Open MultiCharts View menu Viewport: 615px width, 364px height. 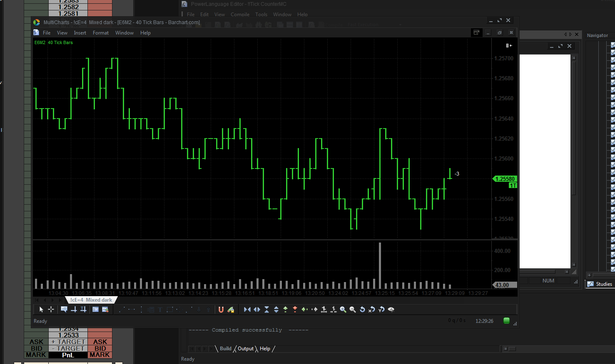pos(62,33)
